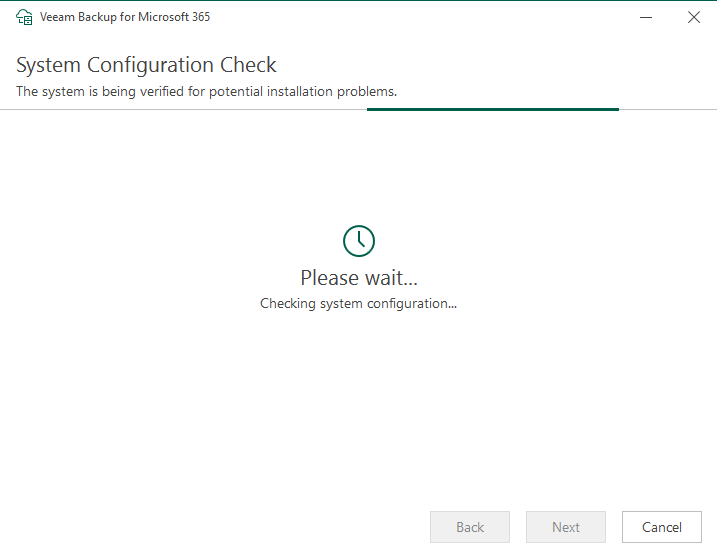This screenshot has width=717, height=557.
Task: Click the disabled Back button
Action: 470,527
